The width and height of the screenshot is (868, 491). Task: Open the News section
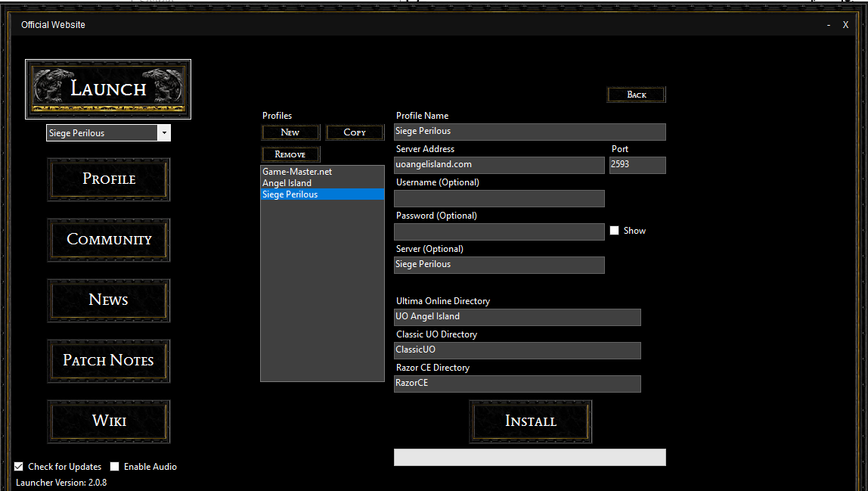(x=109, y=300)
